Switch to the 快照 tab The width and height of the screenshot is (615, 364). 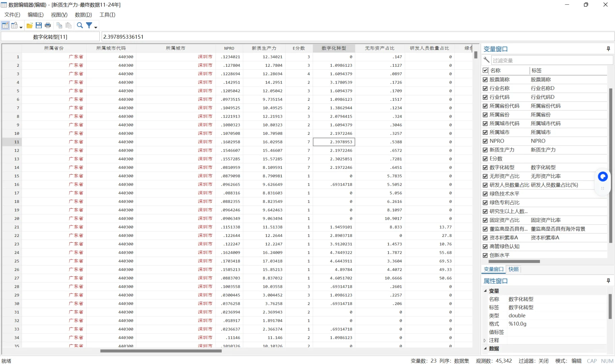click(513, 269)
